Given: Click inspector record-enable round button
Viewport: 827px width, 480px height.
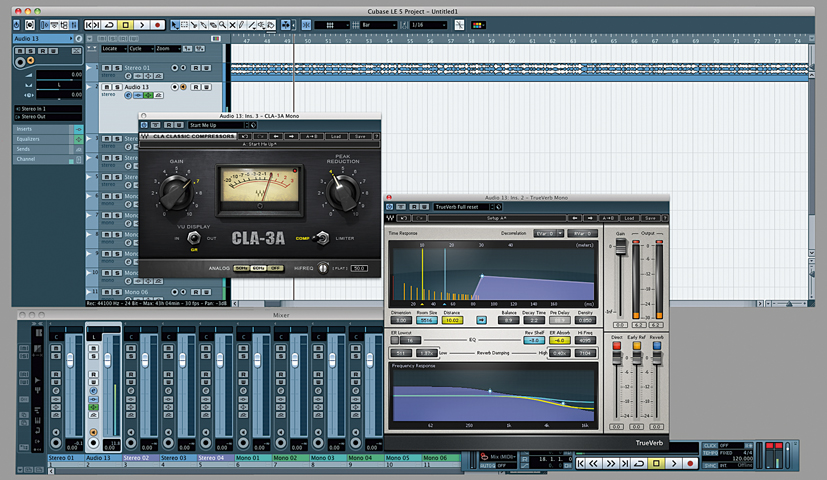Looking at the screenshot, I should click(20, 62).
